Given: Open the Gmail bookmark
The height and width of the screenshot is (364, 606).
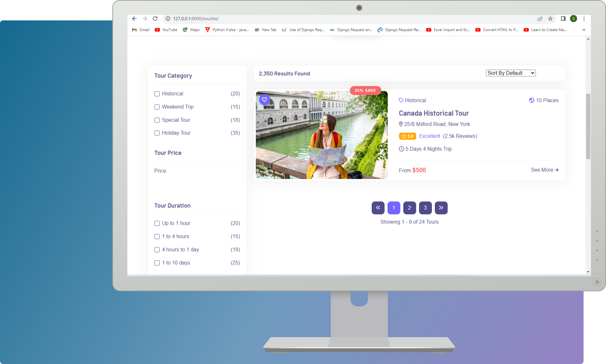Looking at the screenshot, I should coord(141,30).
